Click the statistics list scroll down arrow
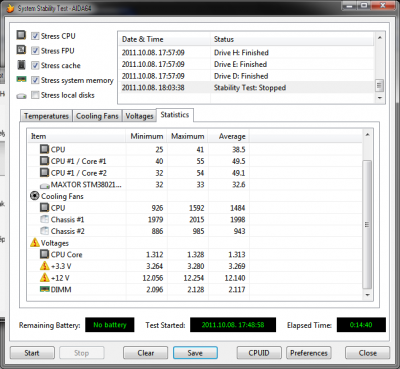This screenshot has width=400, height=369. [x=367, y=295]
